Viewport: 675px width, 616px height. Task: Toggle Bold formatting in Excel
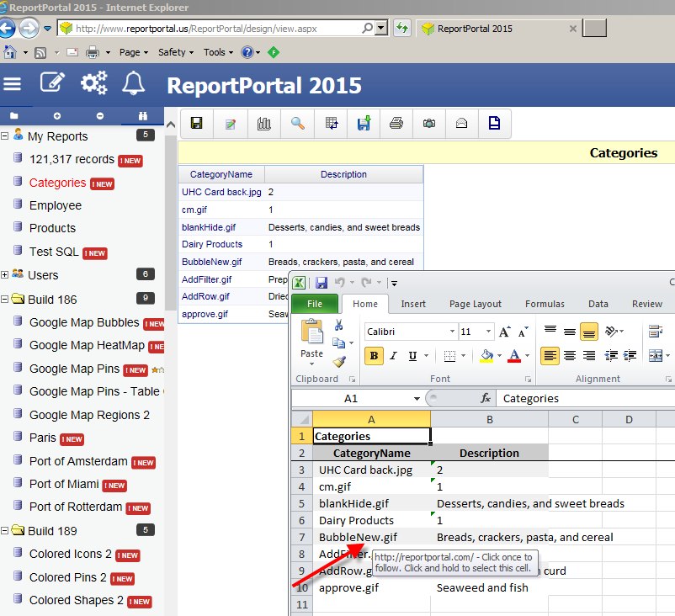click(374, 356)
